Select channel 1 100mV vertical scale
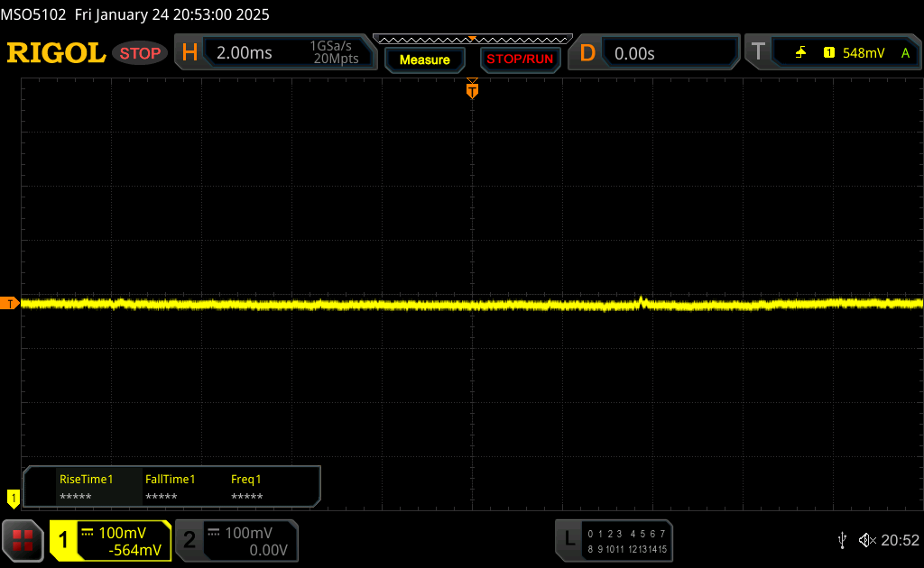This screenshot has height=568, width=924. 122,533
